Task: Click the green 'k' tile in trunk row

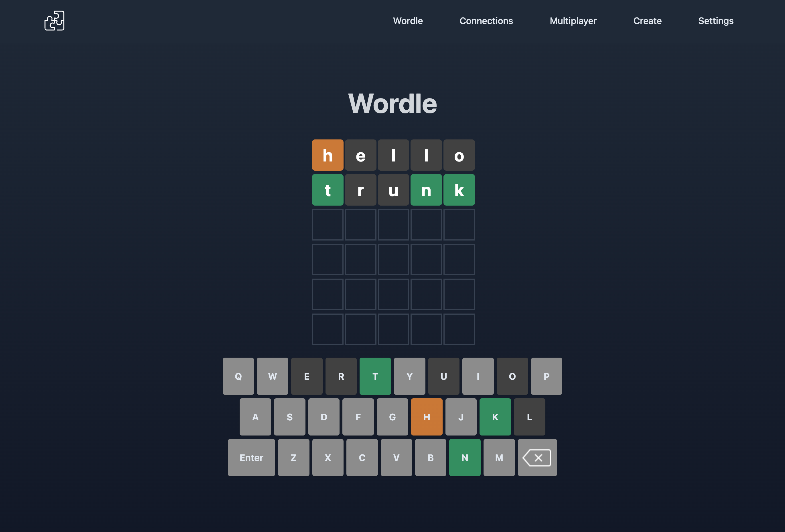Action: point(459,190)
